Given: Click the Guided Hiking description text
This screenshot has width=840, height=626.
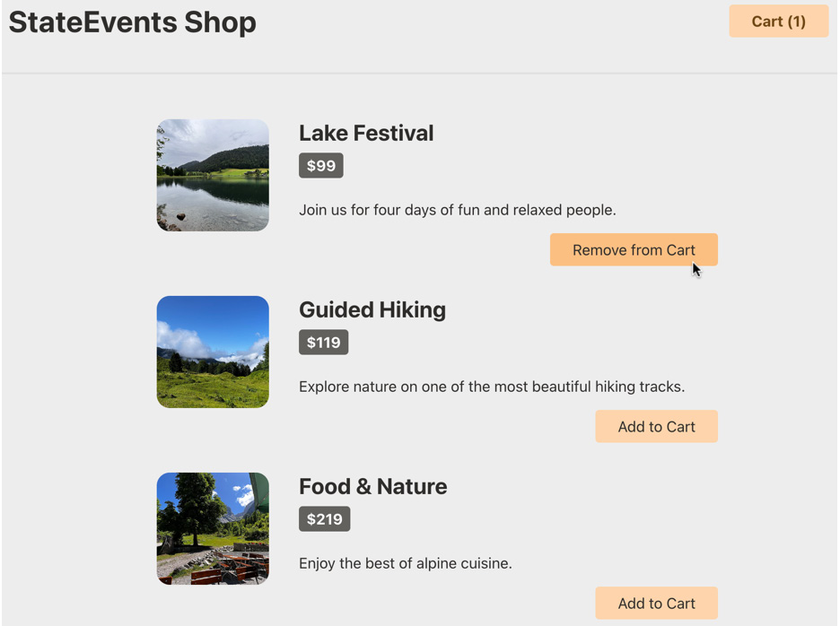Looking at the screenshot, I should point(491,387).
